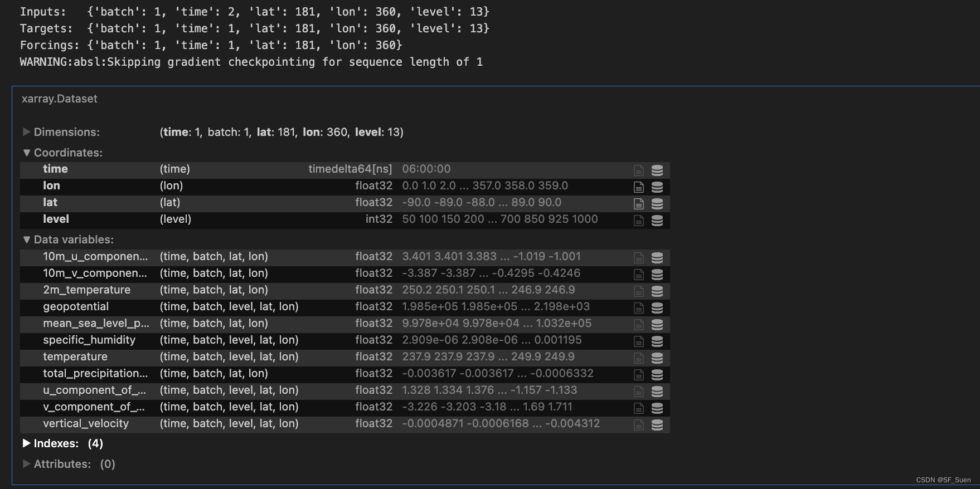Click the lat coordinate name

coord(50,202)
